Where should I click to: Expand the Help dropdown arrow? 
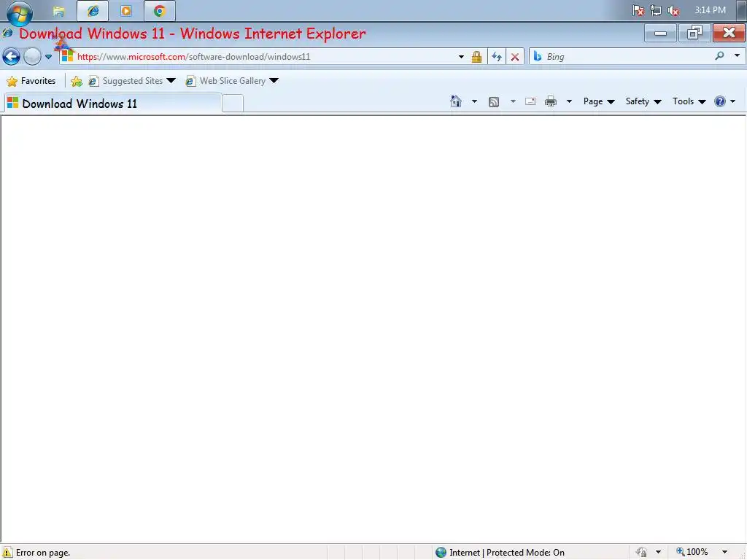732,101
